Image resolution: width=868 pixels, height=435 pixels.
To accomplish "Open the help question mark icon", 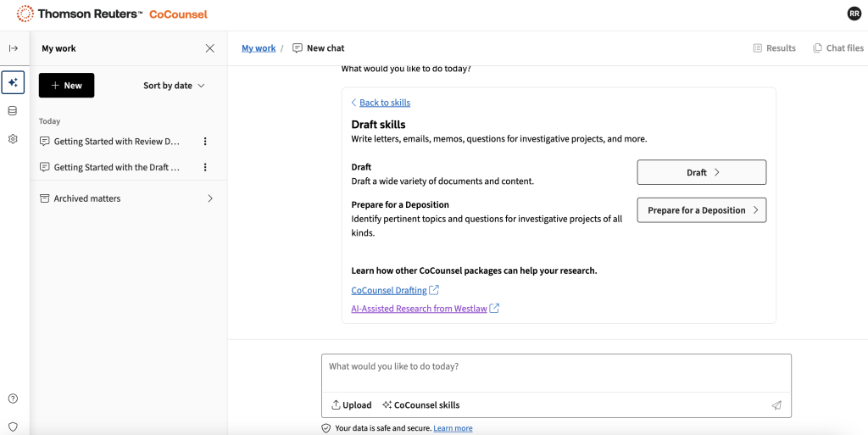I will pyautogui.click(x=13, y=399).
